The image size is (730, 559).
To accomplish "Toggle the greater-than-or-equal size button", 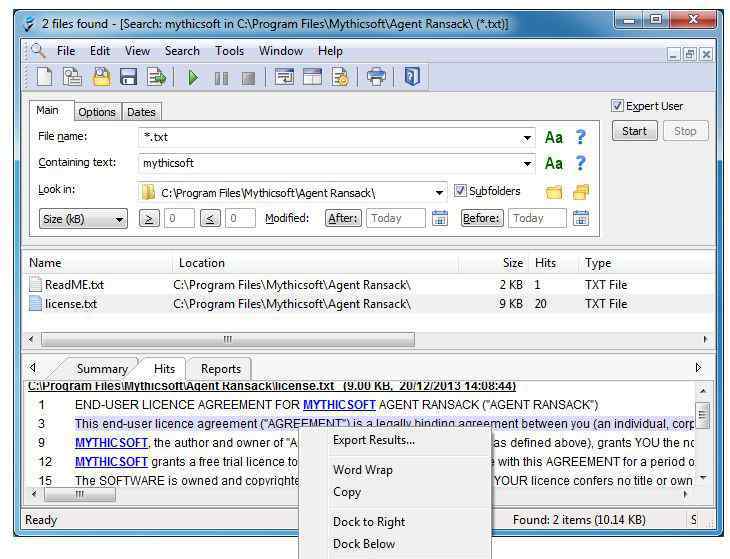I will click(149, 218).
